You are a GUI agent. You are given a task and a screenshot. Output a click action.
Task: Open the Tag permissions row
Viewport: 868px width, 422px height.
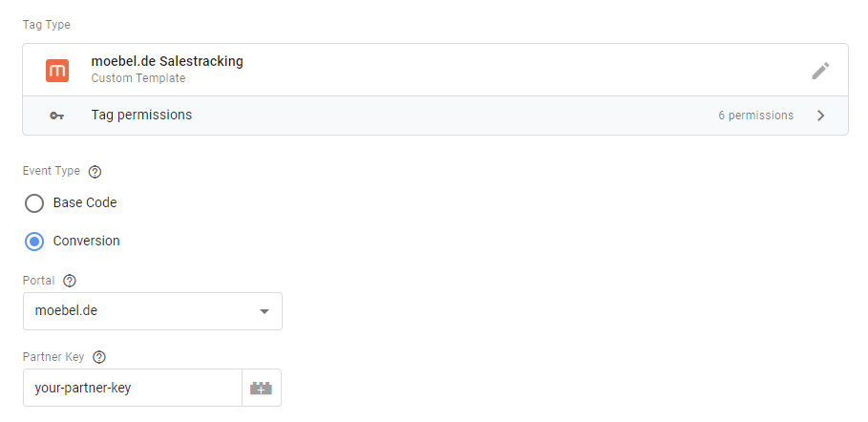435,116
